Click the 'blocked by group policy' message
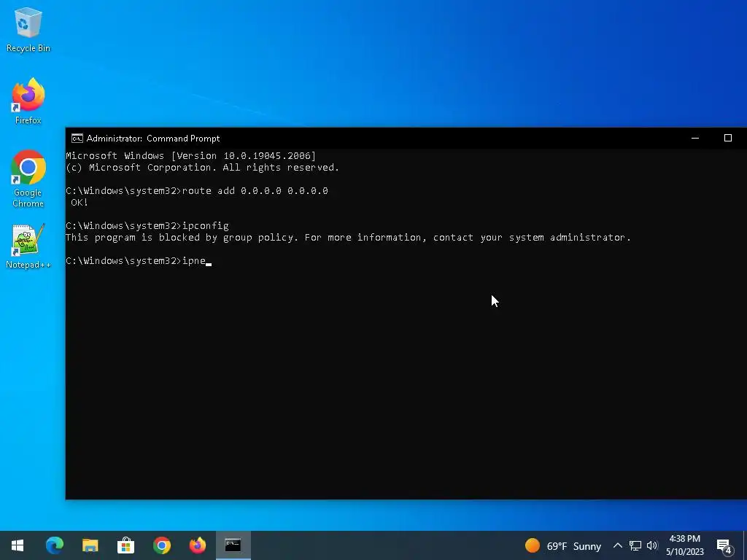Viewport: 747px width, 560px height. (x=348, y=237)
